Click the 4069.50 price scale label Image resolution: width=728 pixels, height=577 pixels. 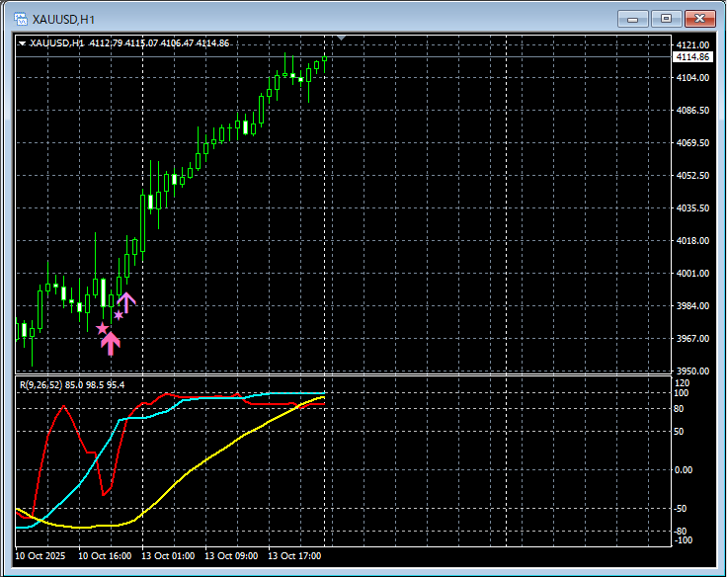click(692, 142)
